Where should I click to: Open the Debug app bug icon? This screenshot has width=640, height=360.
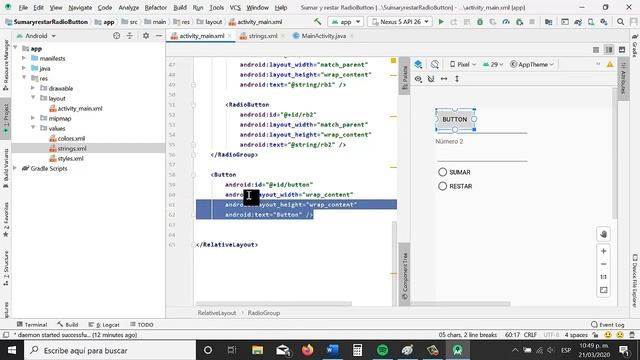[480, 22]
